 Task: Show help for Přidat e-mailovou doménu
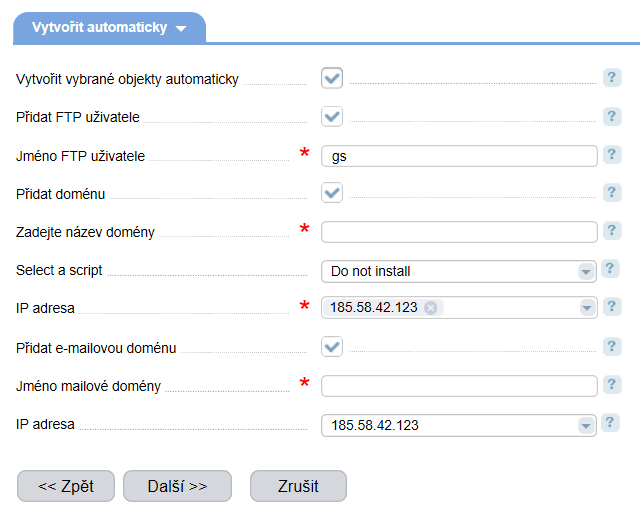pyautogui.click(x=612, y=347)
